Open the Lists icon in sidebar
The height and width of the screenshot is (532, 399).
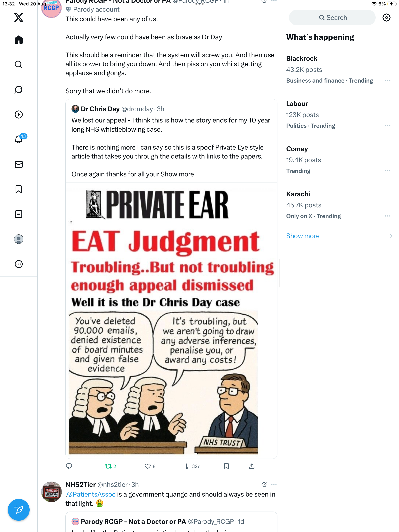pos(19,214)
